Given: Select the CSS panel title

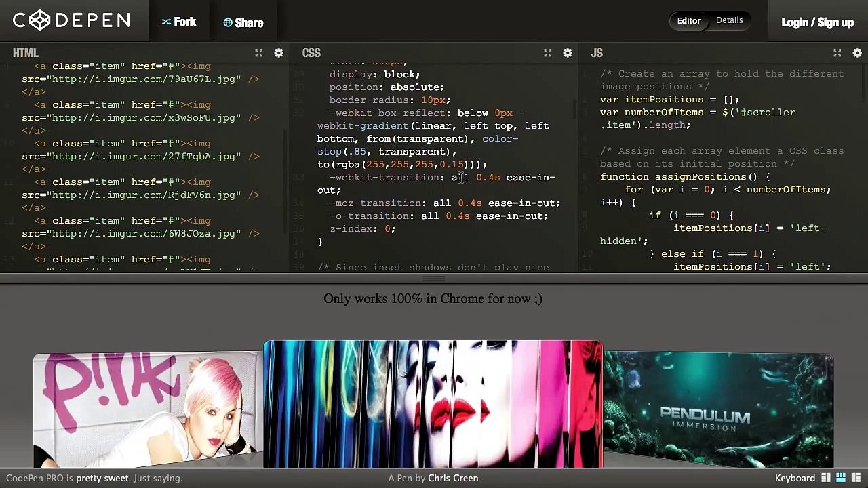Looking at the screenshot, I should (311, 53).
